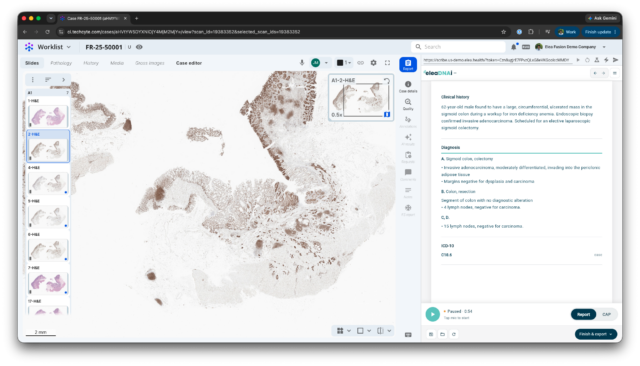Select the 1-H&E slide thumbnail

(48, 116)
